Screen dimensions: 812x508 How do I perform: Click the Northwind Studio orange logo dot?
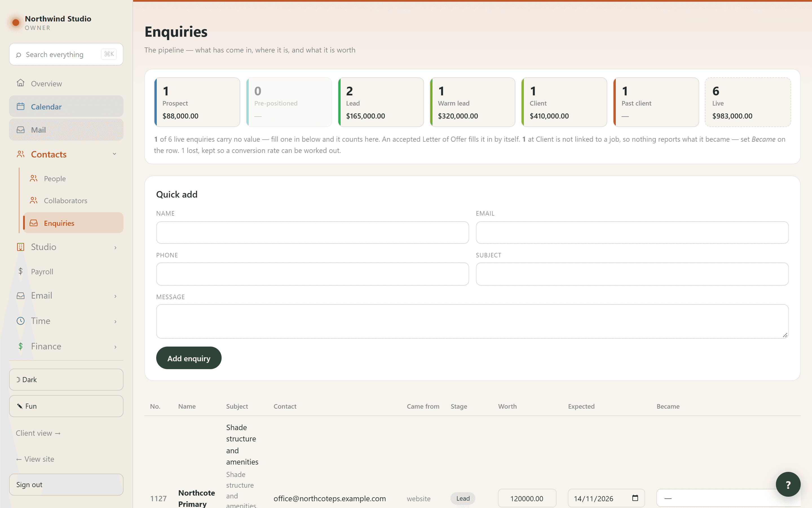pyautogui.click(x=16, y=23)
